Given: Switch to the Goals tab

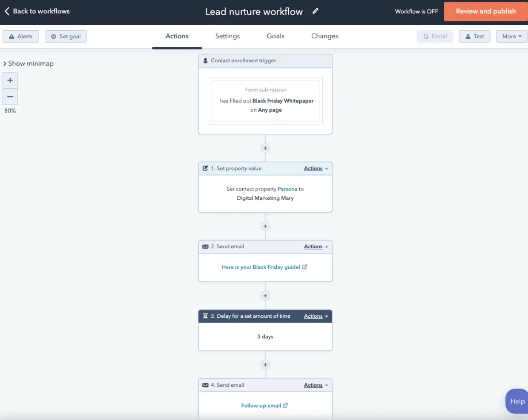Looking at the screenshot, I should point(275,36).
